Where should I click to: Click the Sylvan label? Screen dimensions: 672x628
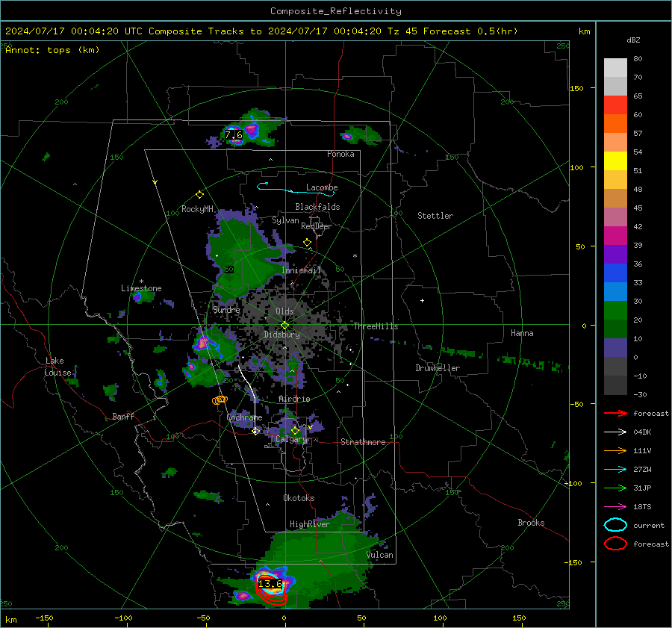(x=285, y=220)
